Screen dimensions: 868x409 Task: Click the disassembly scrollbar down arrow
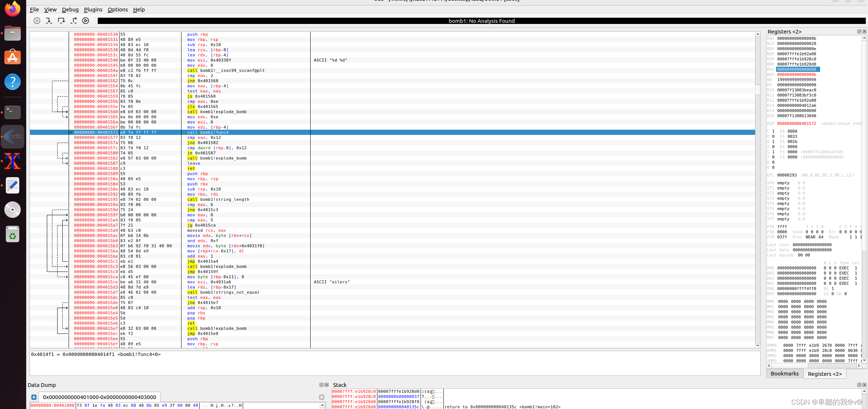[758, 346]
